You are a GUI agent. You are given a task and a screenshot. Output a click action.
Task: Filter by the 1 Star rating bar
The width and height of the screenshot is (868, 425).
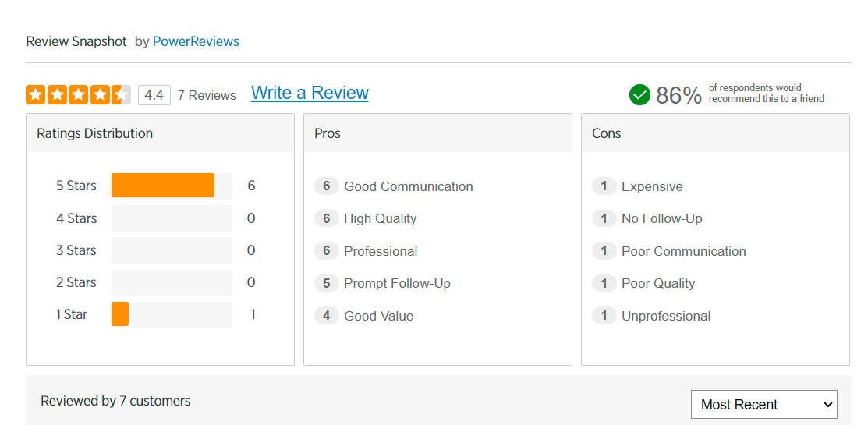[120, 314]
